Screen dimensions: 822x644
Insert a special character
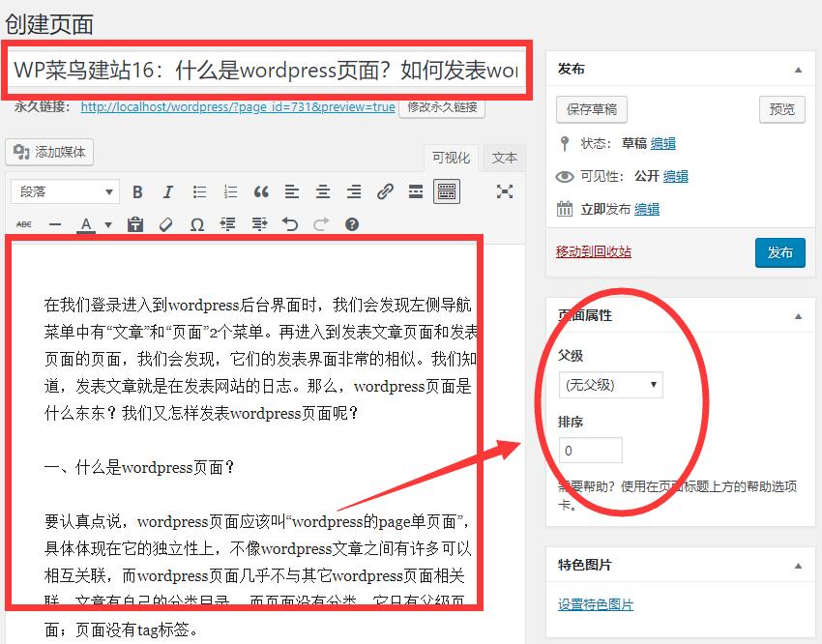click(x=198, y=223)
